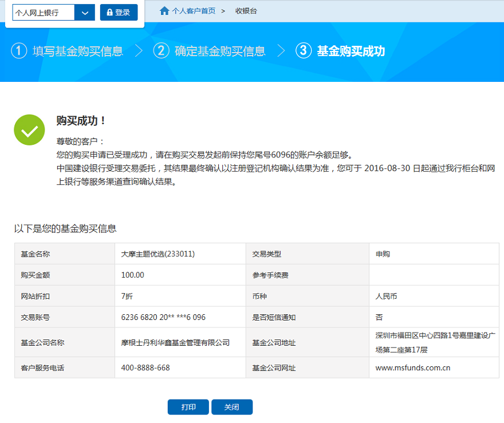This screenshot has height=423, width=504.
Task: Click the home icon beside 个人客户首页
Action: pyautogui.click(x=164, y=11)
